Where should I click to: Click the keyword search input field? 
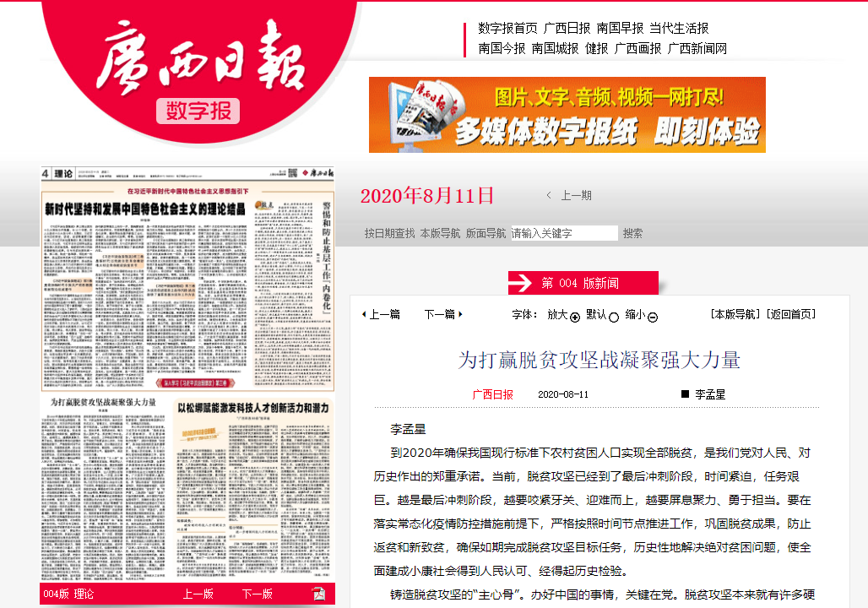[564, 233]
